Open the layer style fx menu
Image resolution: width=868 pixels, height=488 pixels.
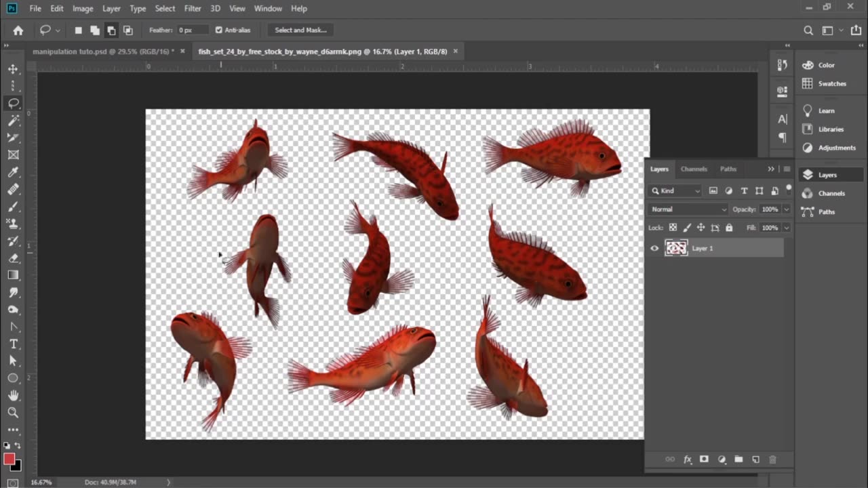[687, 460]
